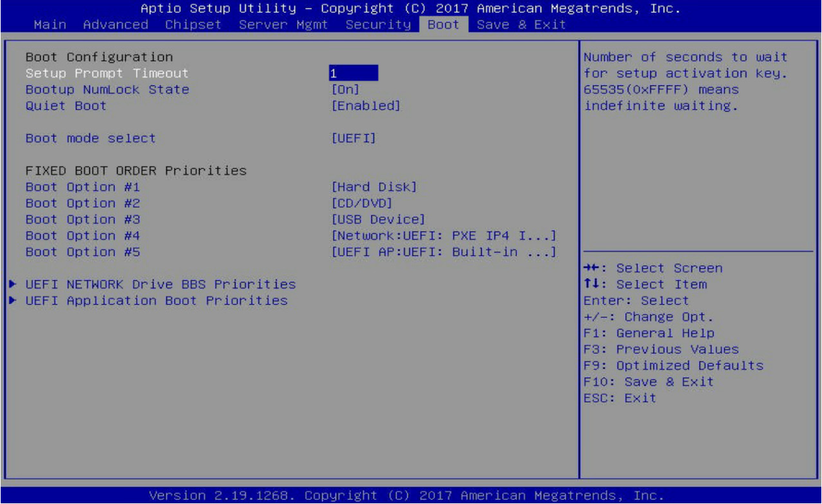This screenshot has width=822, height=504.
Task: Open UEFI Application Boot Priorities submenu
Action: 156,300
